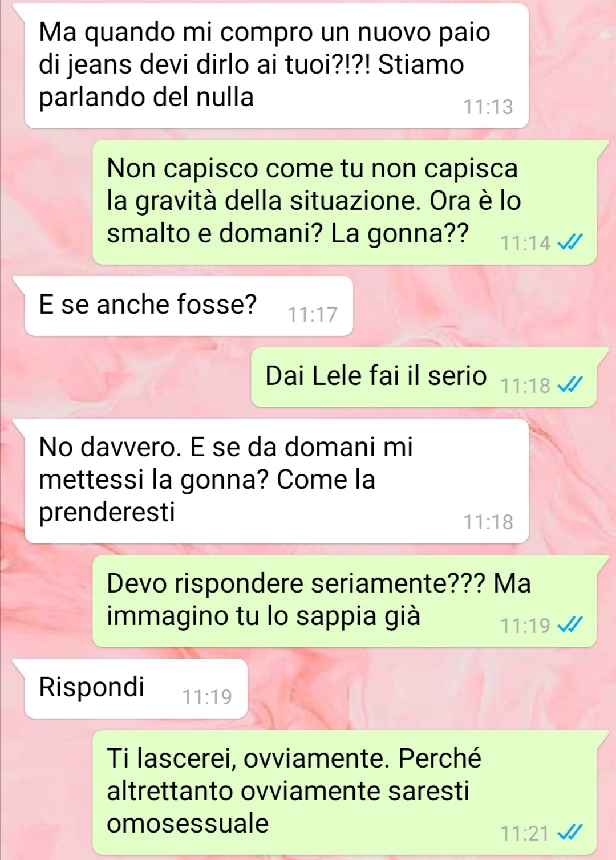Image resolution: width=616 pixels, height=860 pixels.
Task: Tap the 11:18 timestamp on the received gonna message
Action: coord(488,522)
